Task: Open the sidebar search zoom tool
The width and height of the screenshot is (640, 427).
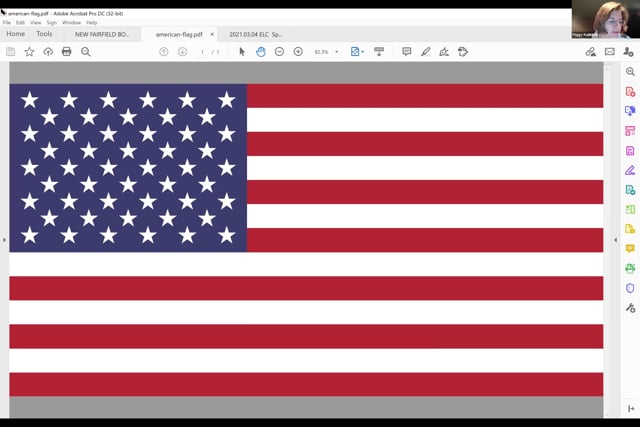Action: tap(630, 72)
